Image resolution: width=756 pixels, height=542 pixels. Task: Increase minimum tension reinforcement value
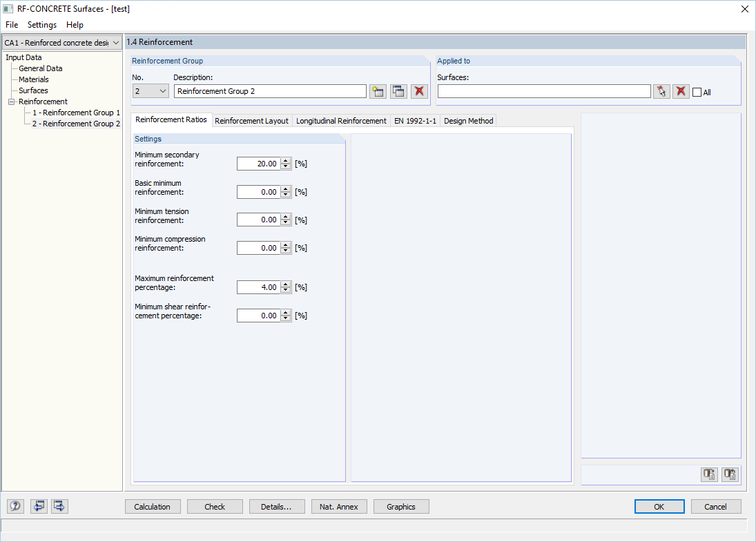(286, 217)
